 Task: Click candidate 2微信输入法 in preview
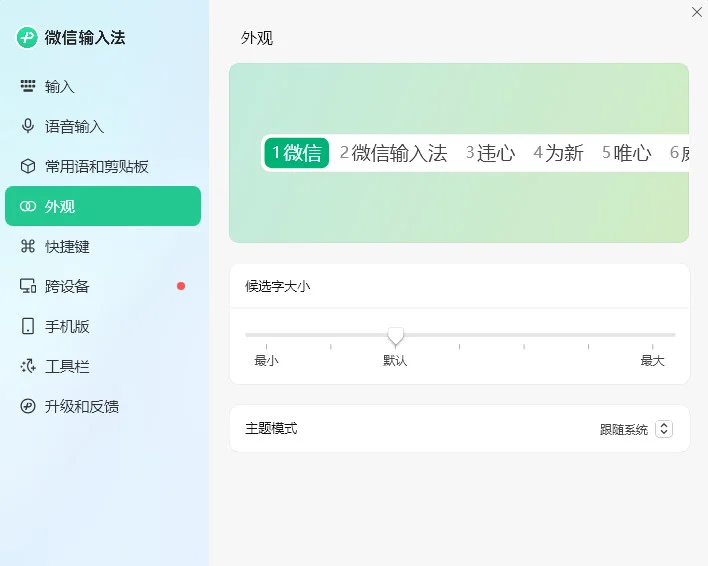[393, 153]
